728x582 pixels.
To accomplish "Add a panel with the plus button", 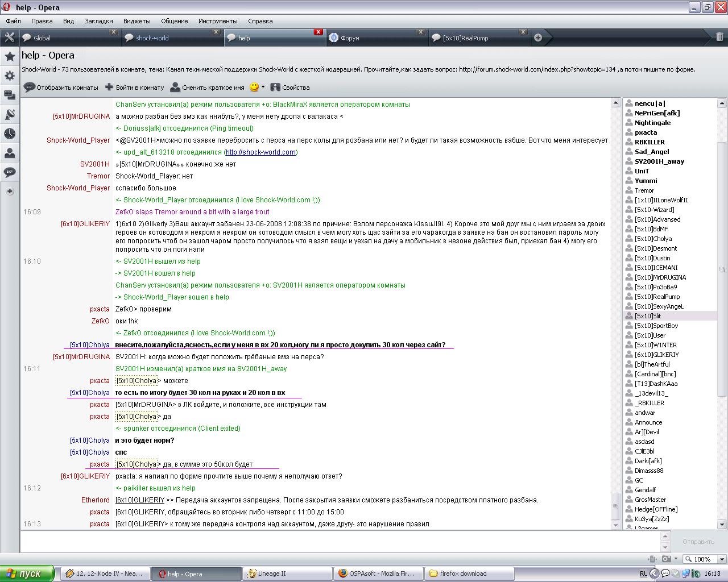I will point(10,192).
